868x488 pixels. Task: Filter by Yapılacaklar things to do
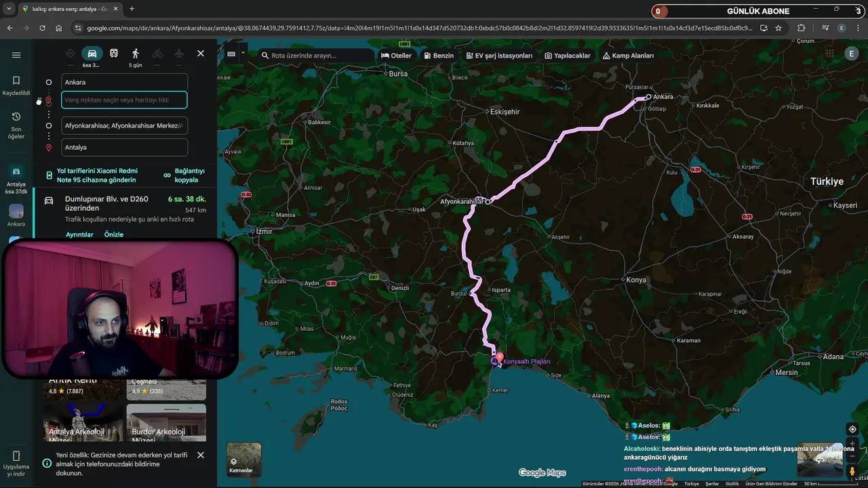click(x=567, y=56)
